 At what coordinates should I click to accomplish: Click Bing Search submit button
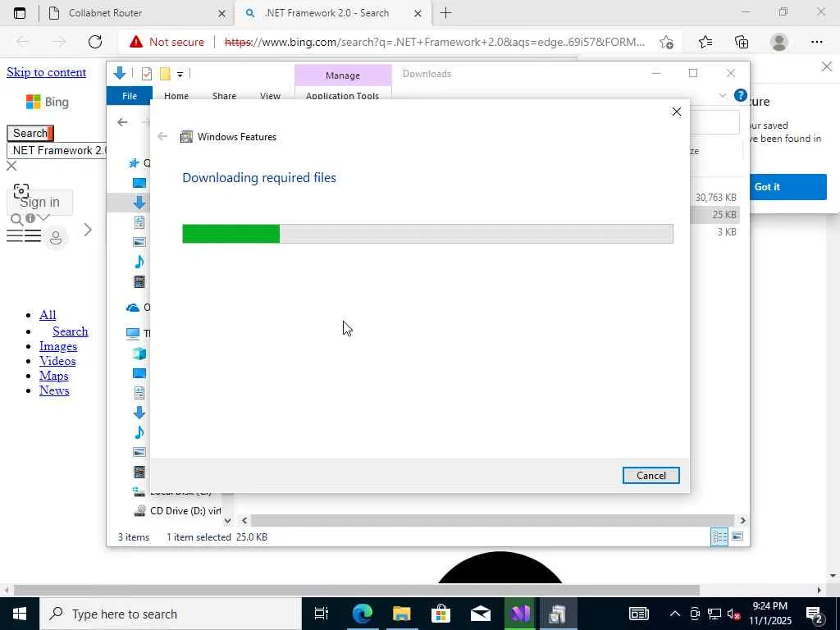(30, 133)
